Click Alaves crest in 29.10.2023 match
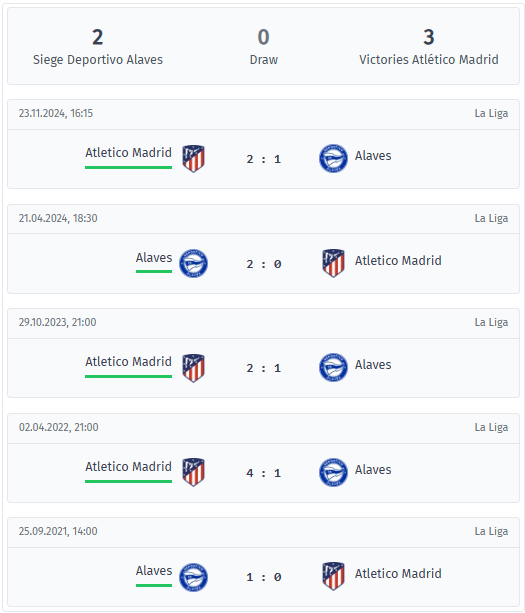The height and width of the screenshot is (613, 525). coord(333,368)
